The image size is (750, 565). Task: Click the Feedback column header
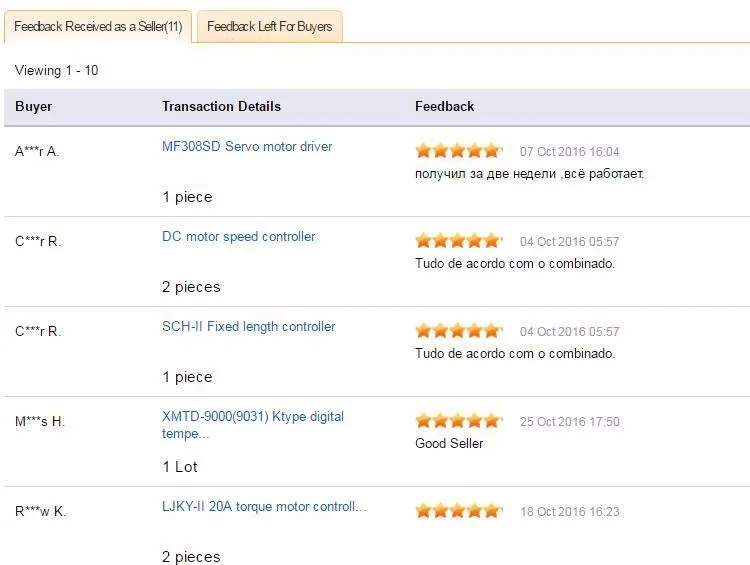(x=444, y=106)
